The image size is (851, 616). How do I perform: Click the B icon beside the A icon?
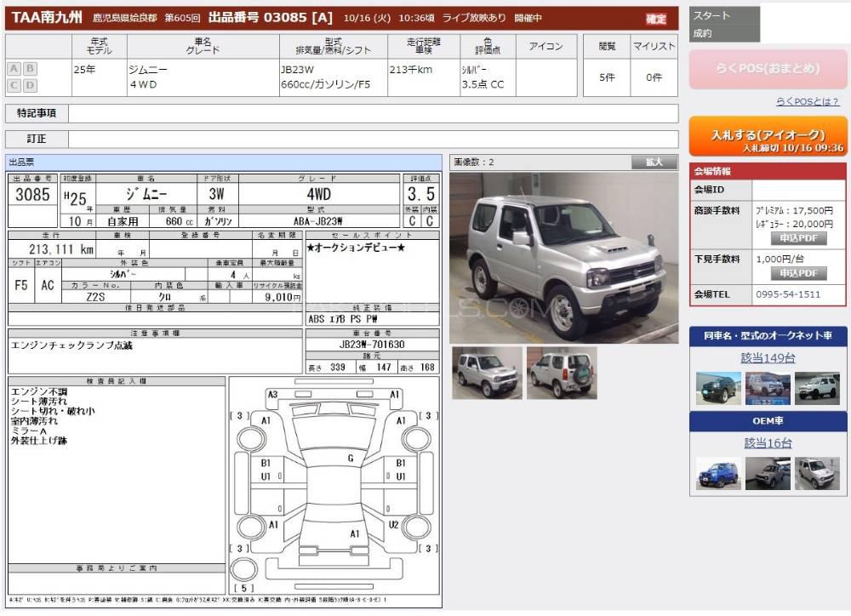(x=30, y=69)
